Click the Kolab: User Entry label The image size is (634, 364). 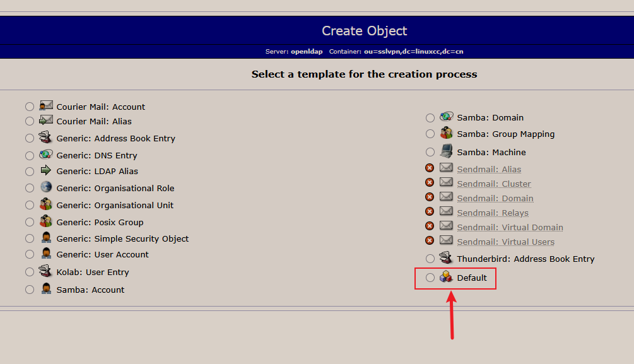pyautogui.click(x=93, y=272)
